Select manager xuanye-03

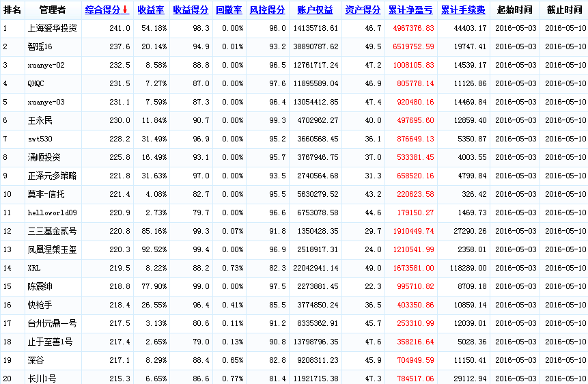pos(46,102)
